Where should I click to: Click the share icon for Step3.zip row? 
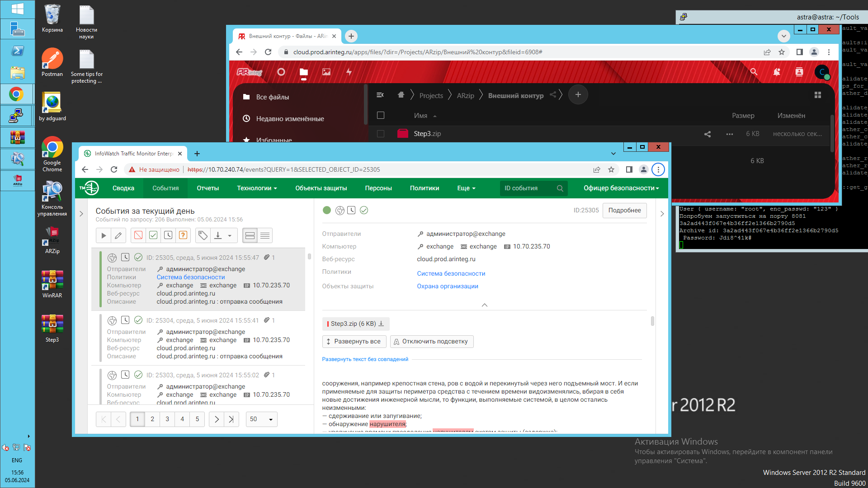708,134
